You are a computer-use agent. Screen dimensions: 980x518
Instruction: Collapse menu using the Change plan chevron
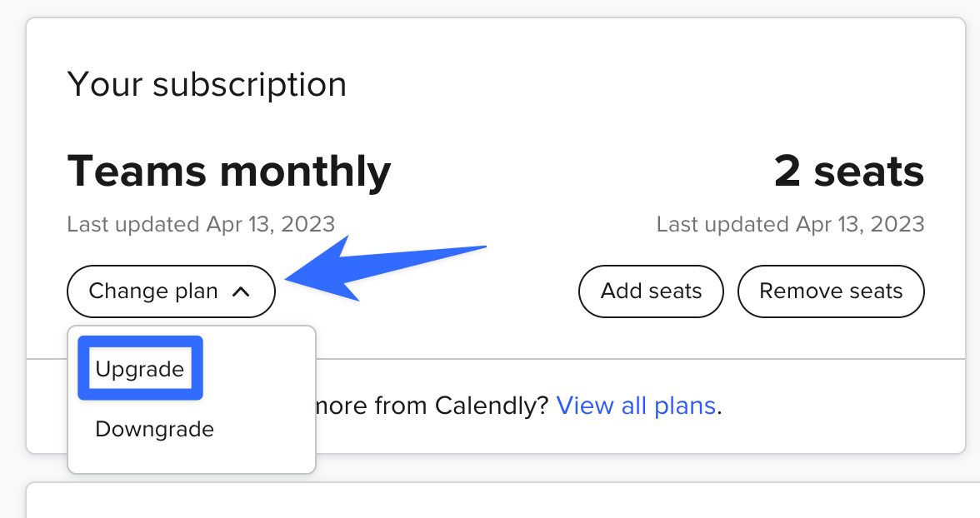click(241, 291)
